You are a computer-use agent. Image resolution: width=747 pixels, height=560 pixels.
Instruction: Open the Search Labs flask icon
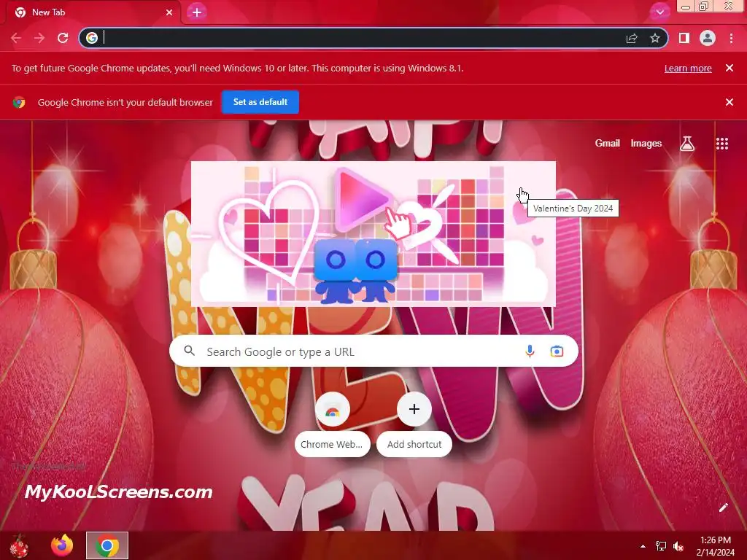[x=687, y=144]
